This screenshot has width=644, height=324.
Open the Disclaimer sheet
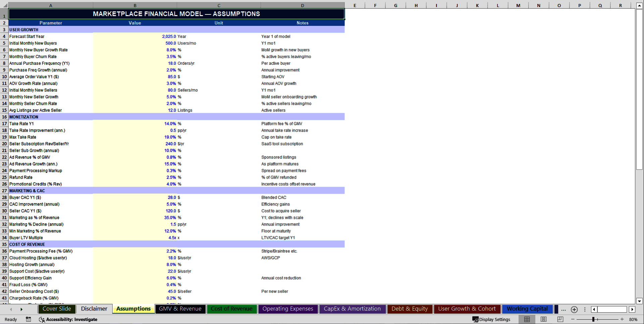point(94,309)
